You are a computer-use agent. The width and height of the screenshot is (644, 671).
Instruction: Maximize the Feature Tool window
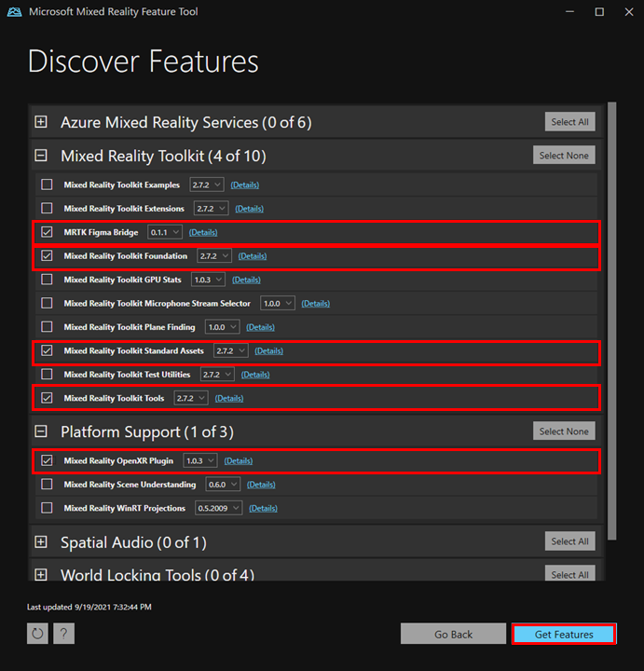point(599,12)
